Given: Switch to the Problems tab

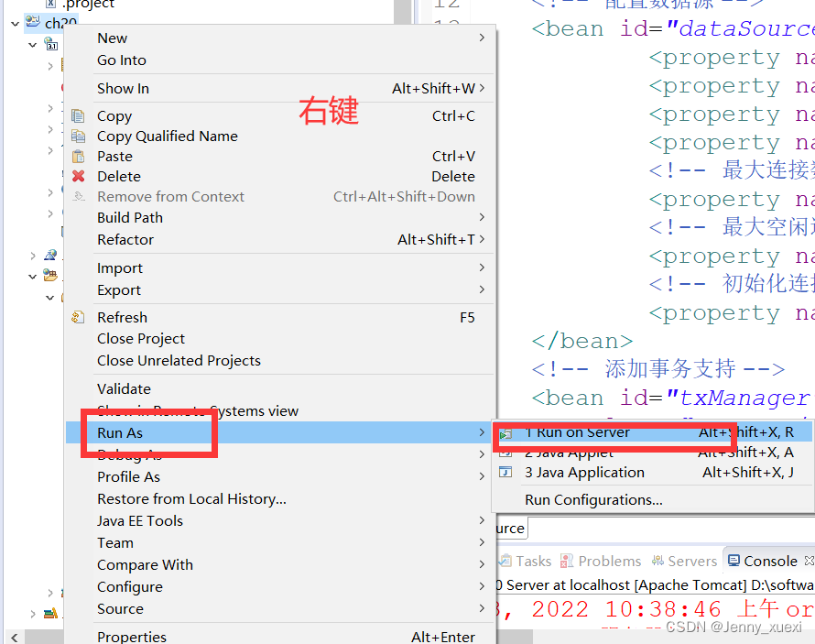Looking at the screenshot, I should click(601, 562).
